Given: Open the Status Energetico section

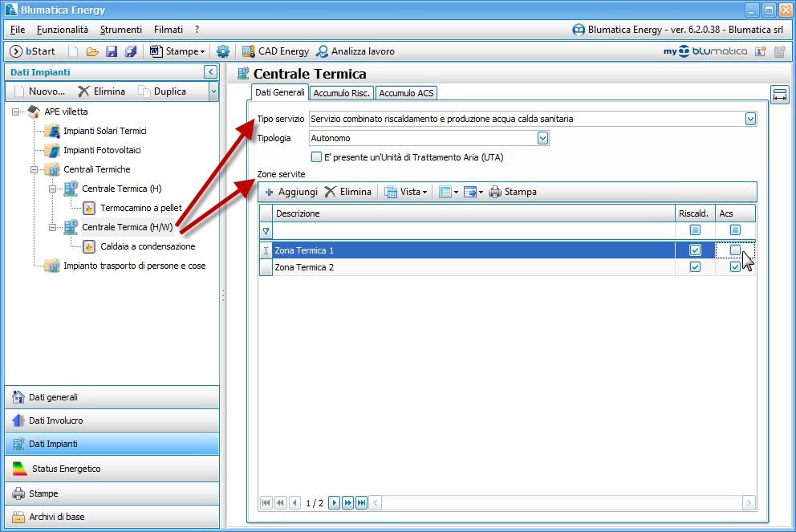Looking at the screenshot, I should point(112,469).
